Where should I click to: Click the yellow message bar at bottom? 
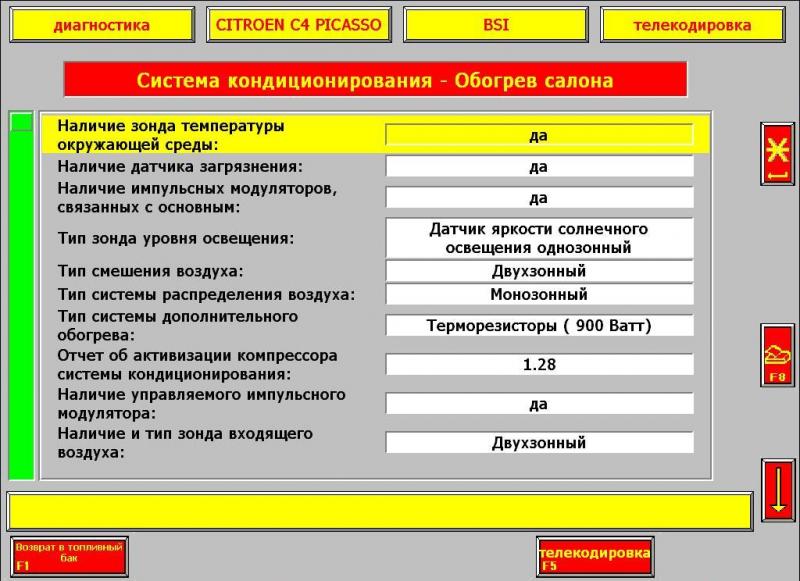(x=380, y=511)
